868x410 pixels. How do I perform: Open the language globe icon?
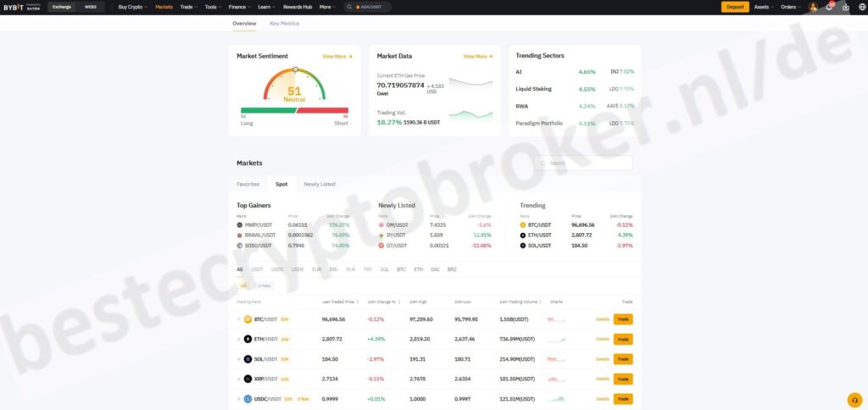point(861,7)
